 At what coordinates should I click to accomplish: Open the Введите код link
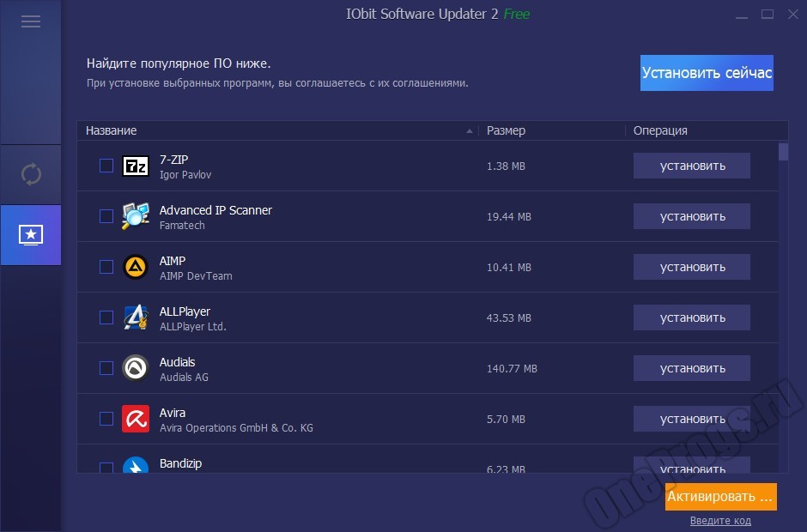720,521
